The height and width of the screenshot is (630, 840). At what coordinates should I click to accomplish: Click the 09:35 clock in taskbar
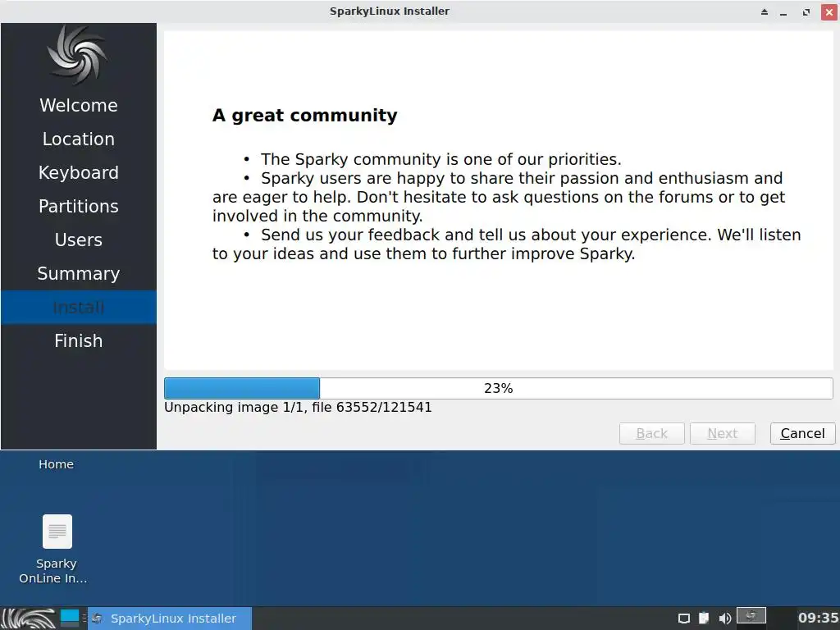[818, 619]
